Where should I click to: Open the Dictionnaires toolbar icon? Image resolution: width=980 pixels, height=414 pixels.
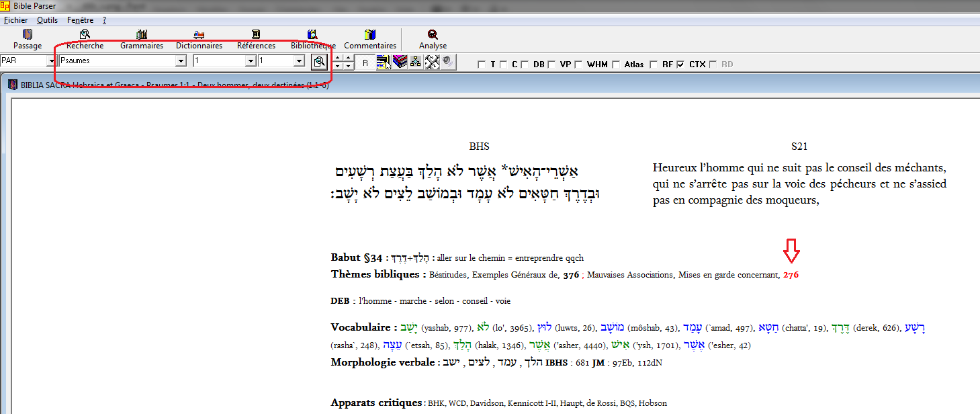(199, 40)
